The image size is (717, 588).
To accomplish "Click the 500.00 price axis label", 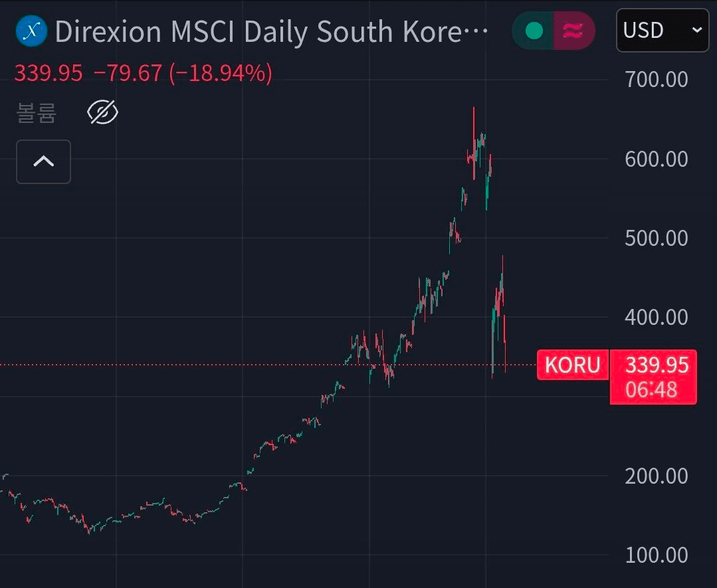I will [656, 238].
